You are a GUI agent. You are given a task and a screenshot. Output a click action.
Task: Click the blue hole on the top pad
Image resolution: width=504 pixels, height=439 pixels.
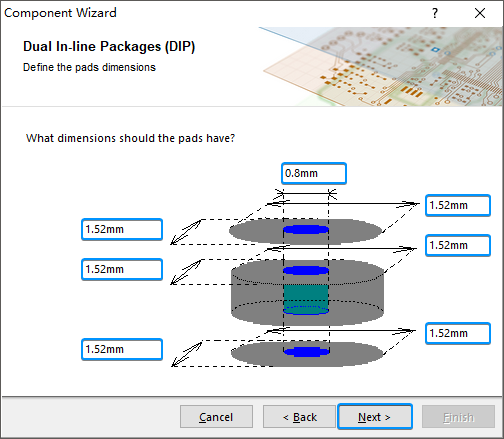tap(306, 229)
